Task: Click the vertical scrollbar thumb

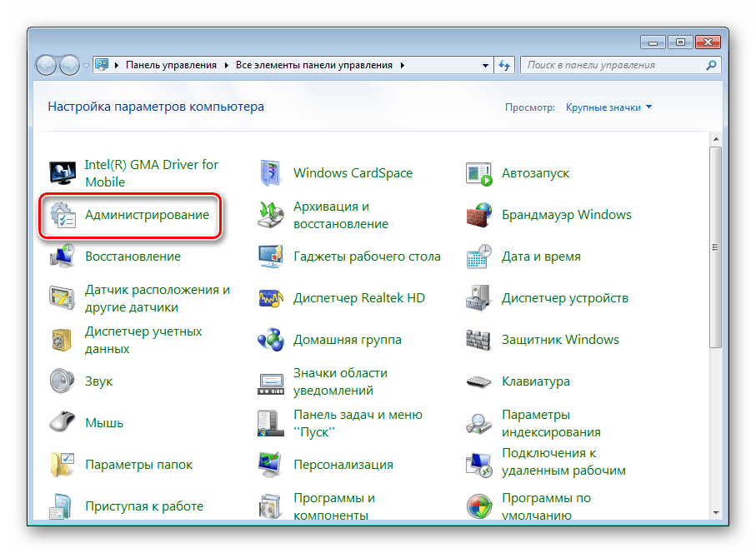Action: 715,247
